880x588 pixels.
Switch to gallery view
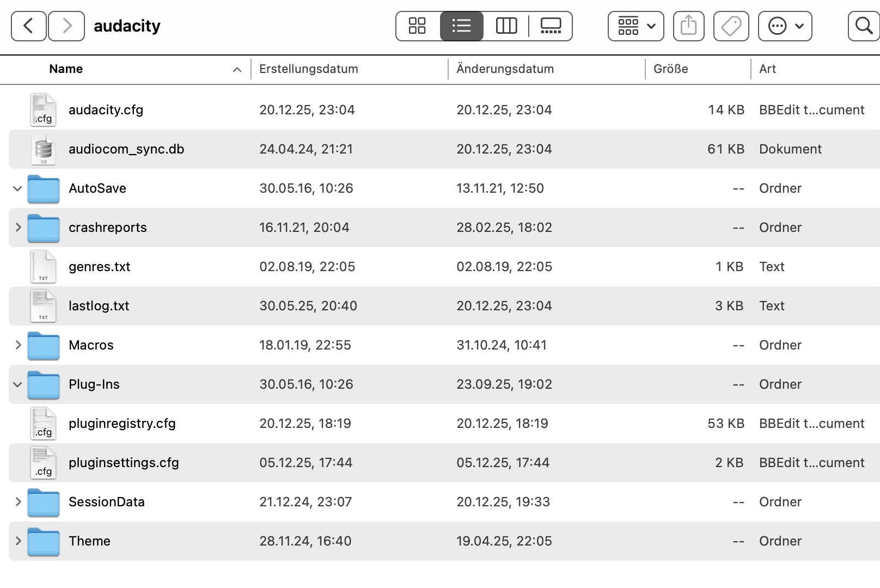551,26
